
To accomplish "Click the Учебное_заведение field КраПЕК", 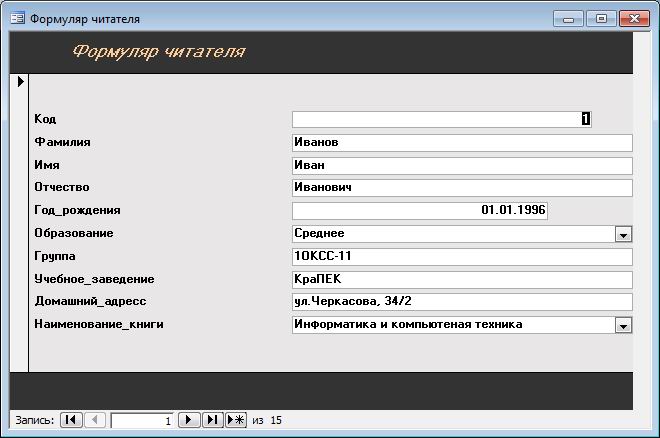I will click(x=462, y=279).
